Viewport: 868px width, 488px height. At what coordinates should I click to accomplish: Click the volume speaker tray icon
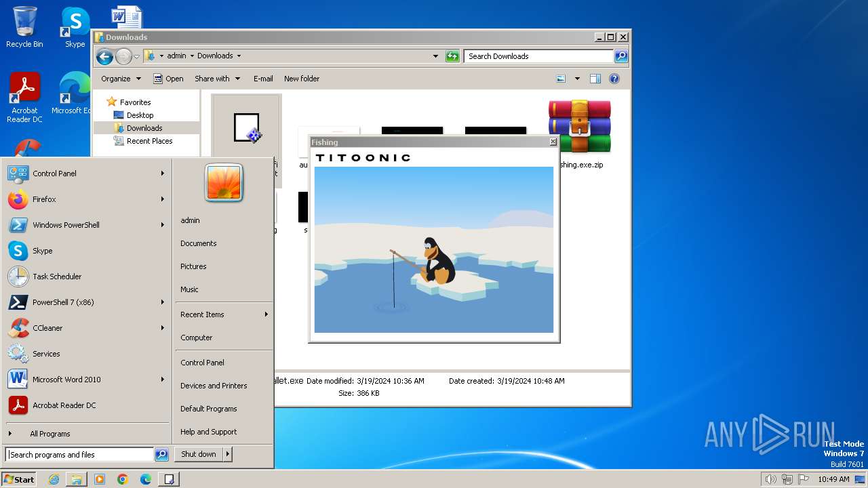pyautogui.click(x=770, y=479)
